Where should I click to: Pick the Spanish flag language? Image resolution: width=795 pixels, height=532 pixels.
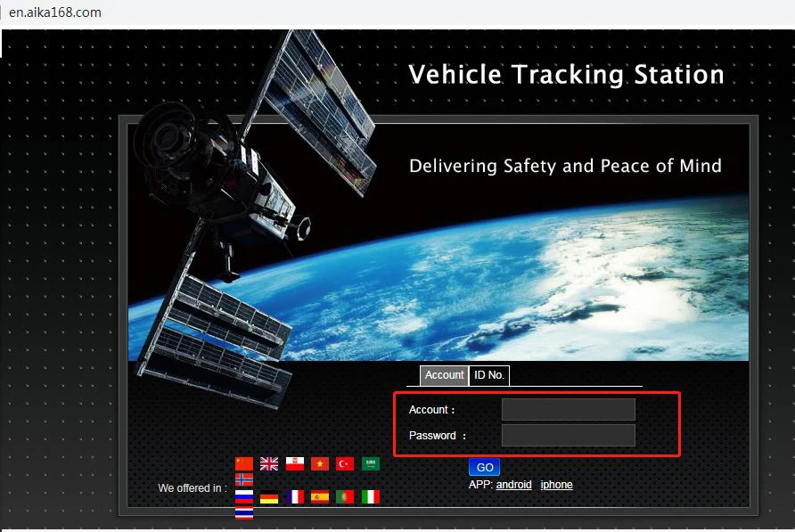320,497
